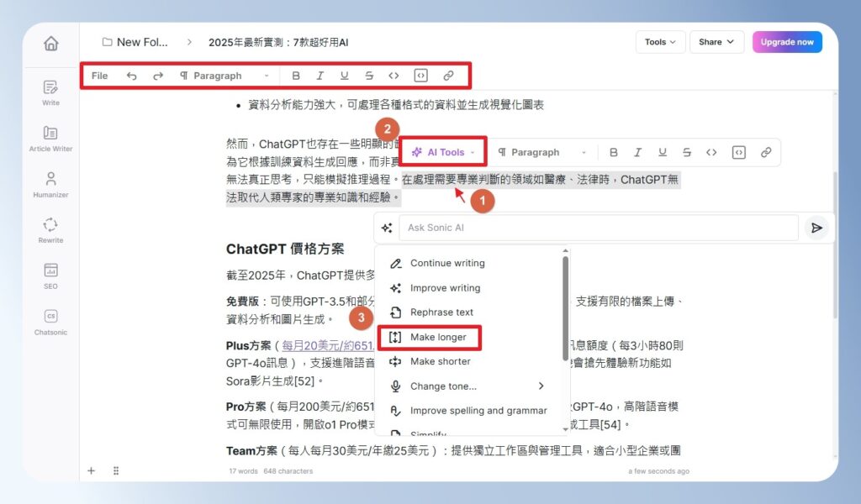Open the New Fol... breadcrumb folder

(135, 42)
